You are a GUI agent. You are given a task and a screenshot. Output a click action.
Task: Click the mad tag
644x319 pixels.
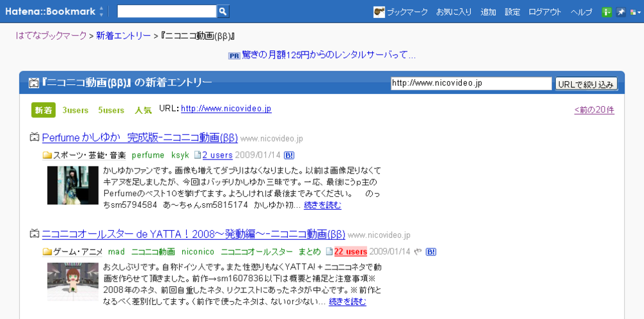[x=116, y=251]
